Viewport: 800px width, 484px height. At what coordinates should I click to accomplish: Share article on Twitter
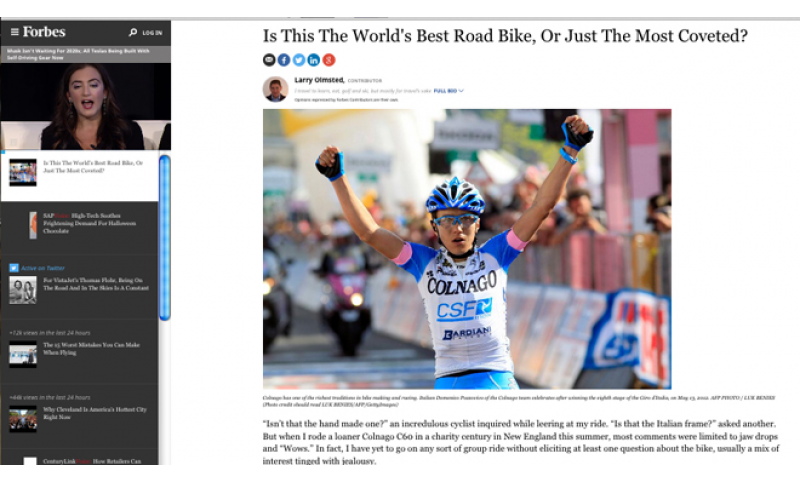click(299, 60)
